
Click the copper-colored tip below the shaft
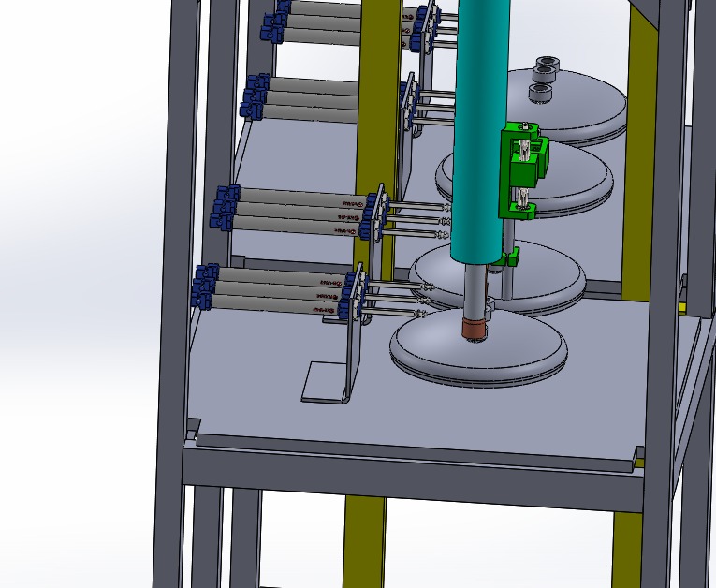(476, 329)
